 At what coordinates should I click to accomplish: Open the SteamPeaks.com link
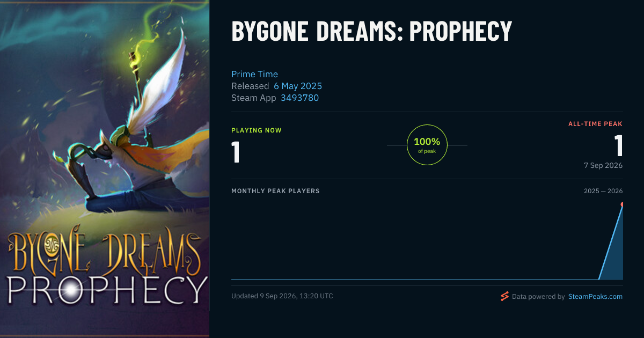coord(595,296)
